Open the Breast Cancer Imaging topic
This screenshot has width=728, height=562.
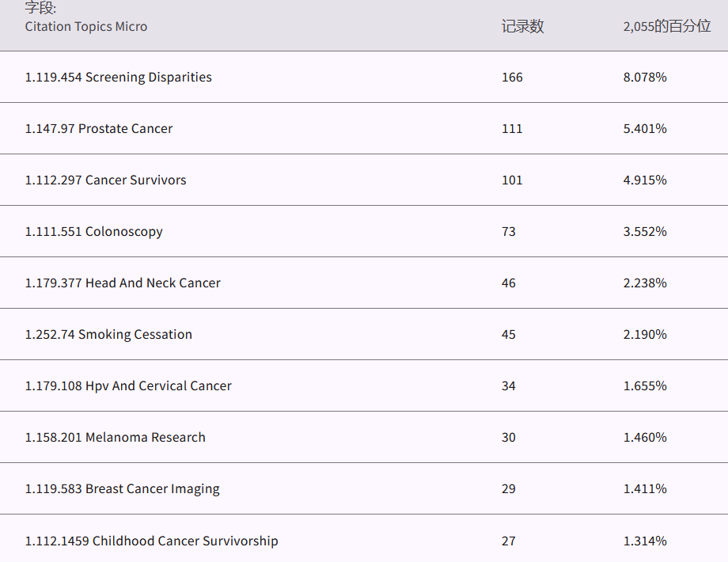(x=123, y=488)
